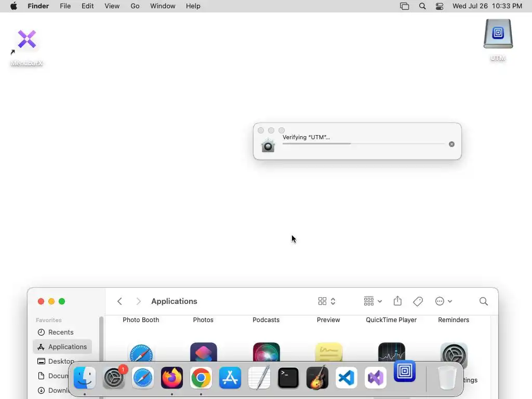Select the Photo Booth app label
This screenshot has width=532, height=399.
coord(141,320)
